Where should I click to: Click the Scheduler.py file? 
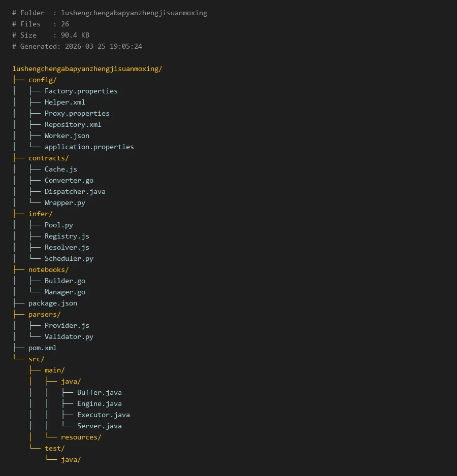(69, 258)
